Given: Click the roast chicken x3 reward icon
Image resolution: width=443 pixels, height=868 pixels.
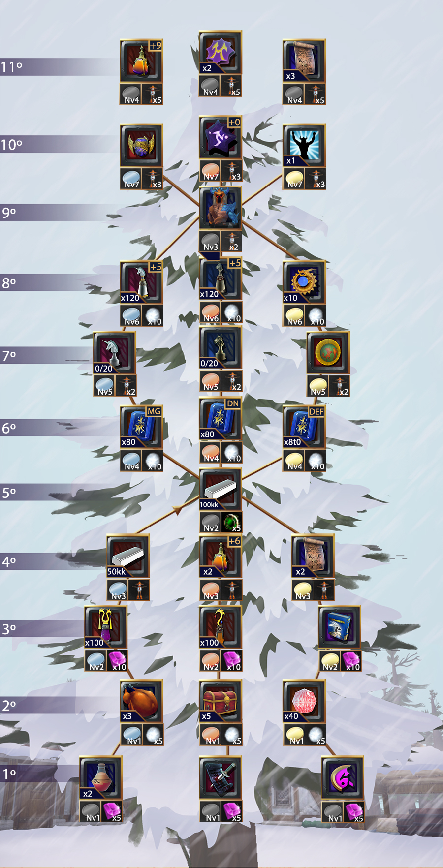Looking at the screenshot, I should 142,701.
